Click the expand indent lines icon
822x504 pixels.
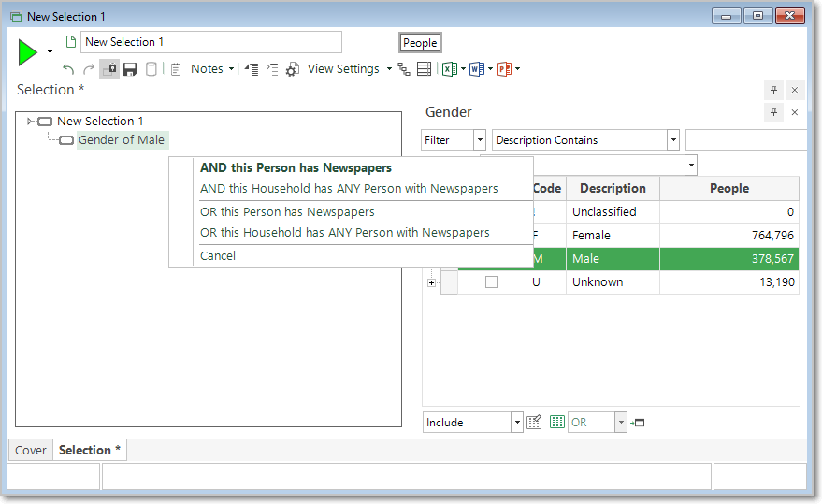click(x=272, y=69)
